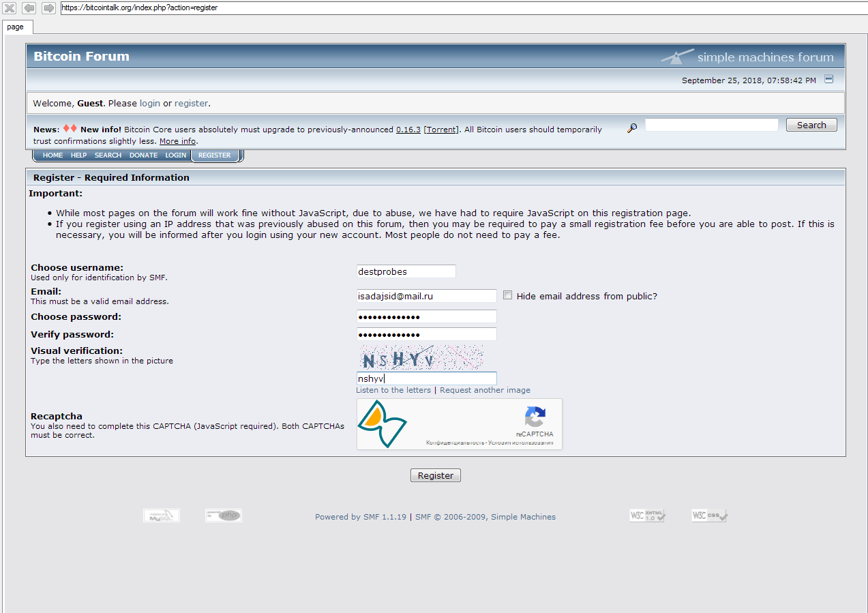Open the HOME menu item
Screen dimensions: 868x613
(53, 155)
